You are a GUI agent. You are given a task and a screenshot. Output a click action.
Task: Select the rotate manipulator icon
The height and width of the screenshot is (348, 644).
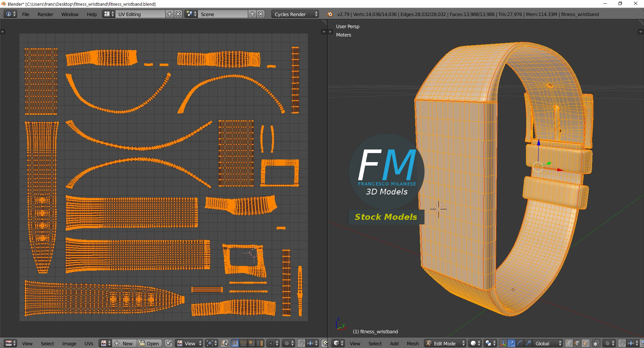point(520,343)
